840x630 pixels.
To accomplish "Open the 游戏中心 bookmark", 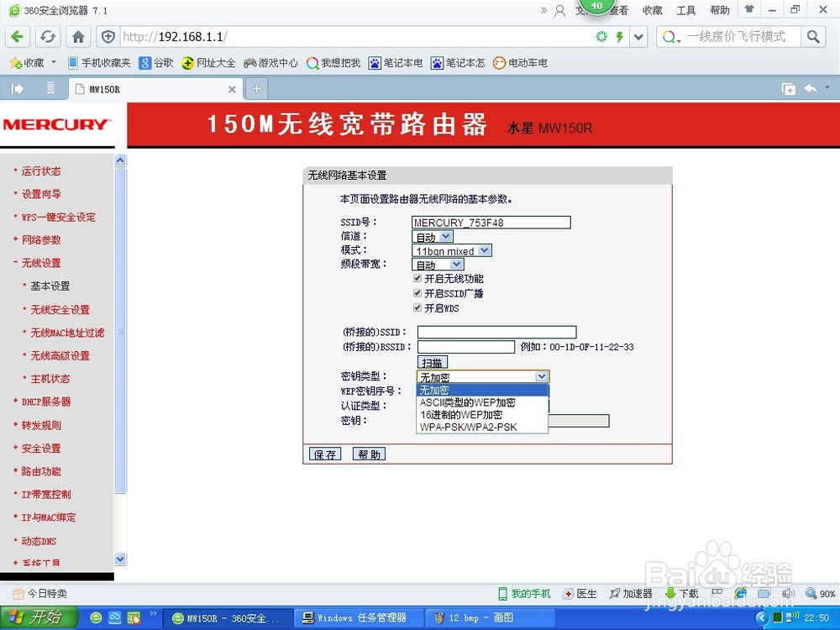I will (270, 63).
